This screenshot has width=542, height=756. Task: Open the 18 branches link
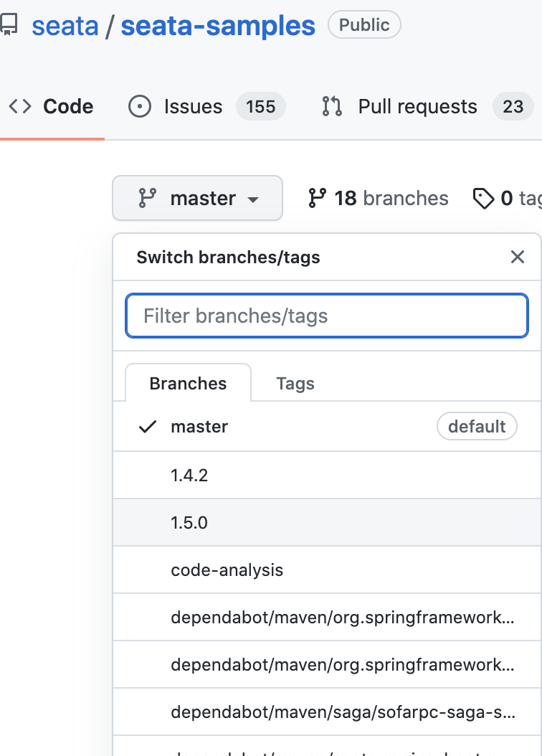pyautogui.click(x=379, y=198)
